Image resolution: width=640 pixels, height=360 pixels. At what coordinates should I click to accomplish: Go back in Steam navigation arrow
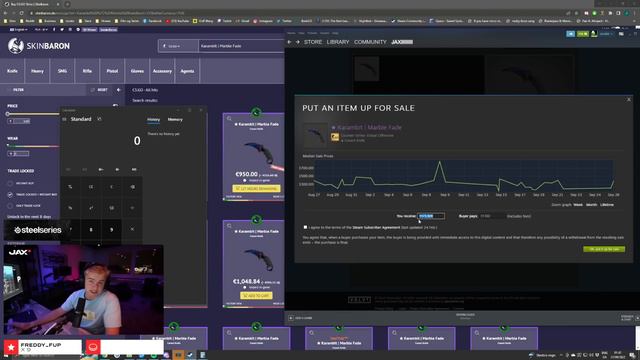click(x=289, y=42)
